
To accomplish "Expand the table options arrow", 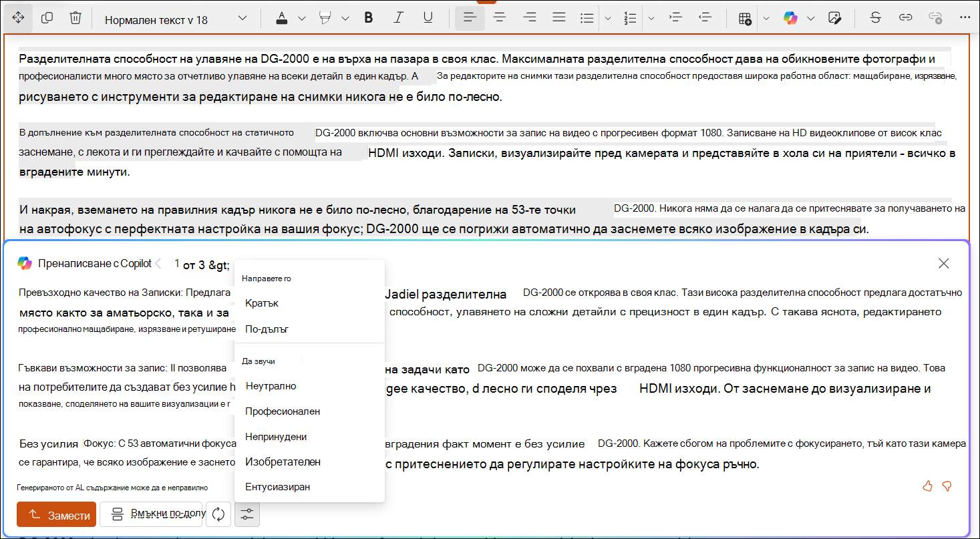I will click(766, 18).
